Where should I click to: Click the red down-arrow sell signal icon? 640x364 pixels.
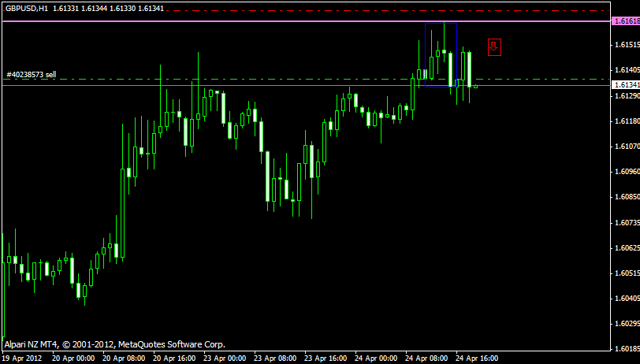coord(494,47)
